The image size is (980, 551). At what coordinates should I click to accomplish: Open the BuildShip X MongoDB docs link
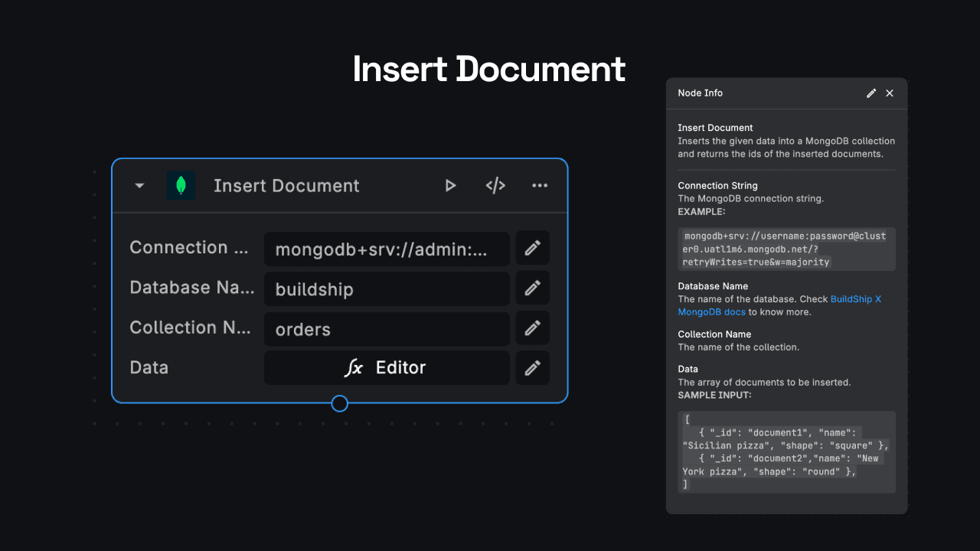(x=779, y=305)
